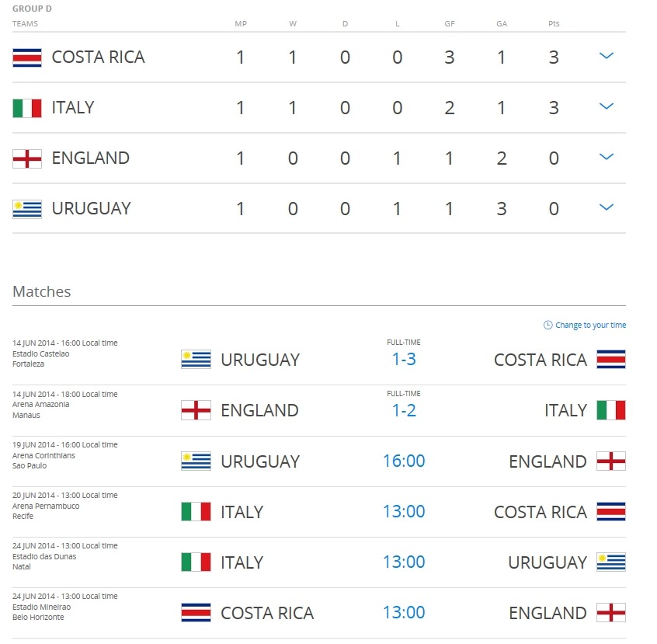This screenshot has height=644, width=657.
Task: Click Uruguay flag in the Natal match row
Action: (611, 562)
